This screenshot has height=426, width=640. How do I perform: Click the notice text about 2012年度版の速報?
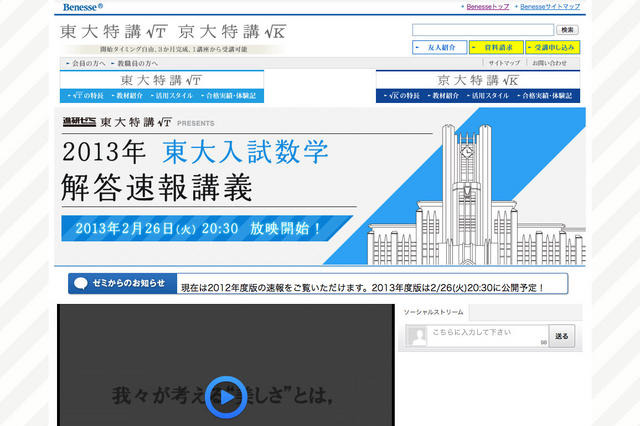pos(362,288)
